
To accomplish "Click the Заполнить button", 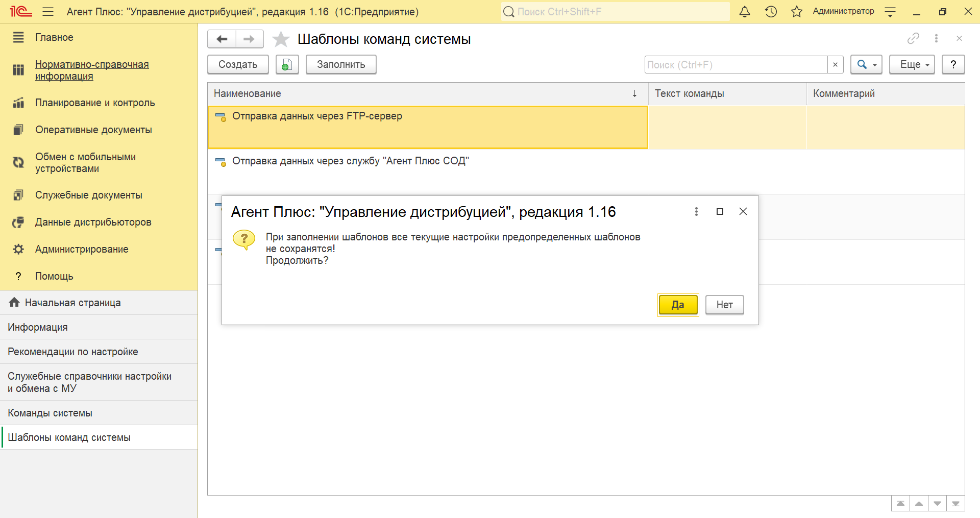I will point(341,64).
